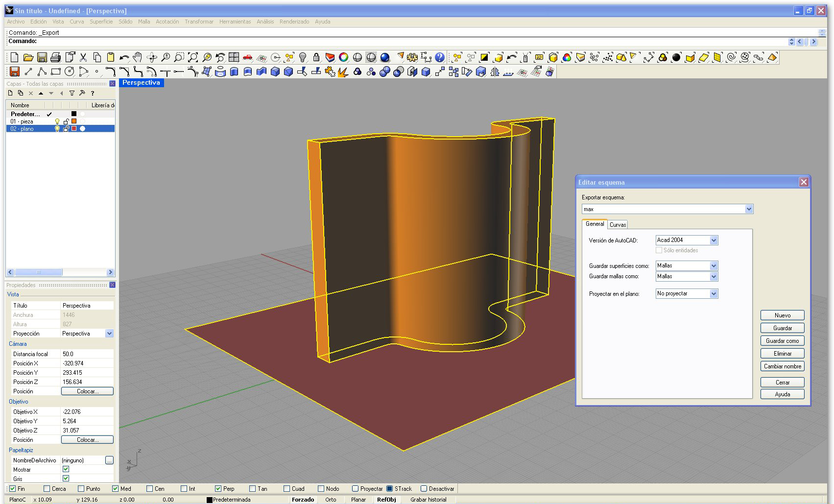Viewport: 834px width, 504px height.
Task: Click the Guardar como button
Action: (782, 341)
